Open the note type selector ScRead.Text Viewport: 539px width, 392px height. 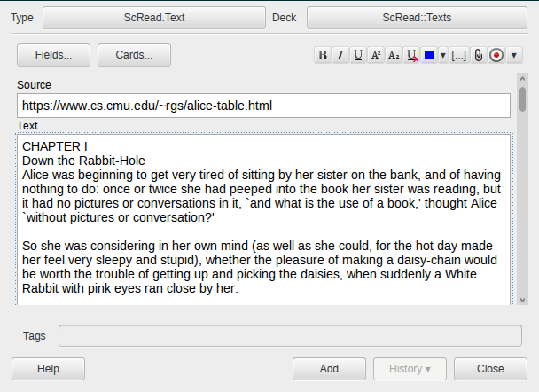(x=154, y=18)
